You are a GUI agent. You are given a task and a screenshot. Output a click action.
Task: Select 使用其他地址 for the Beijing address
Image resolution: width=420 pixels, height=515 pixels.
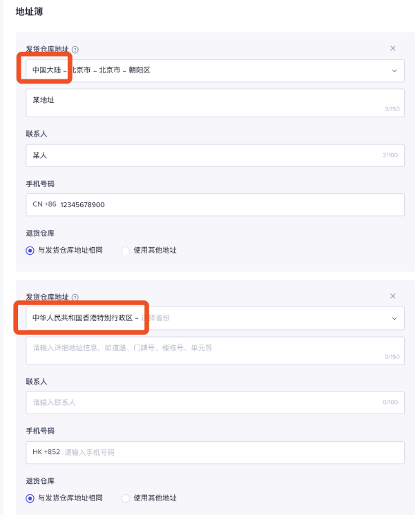point(126,251)
